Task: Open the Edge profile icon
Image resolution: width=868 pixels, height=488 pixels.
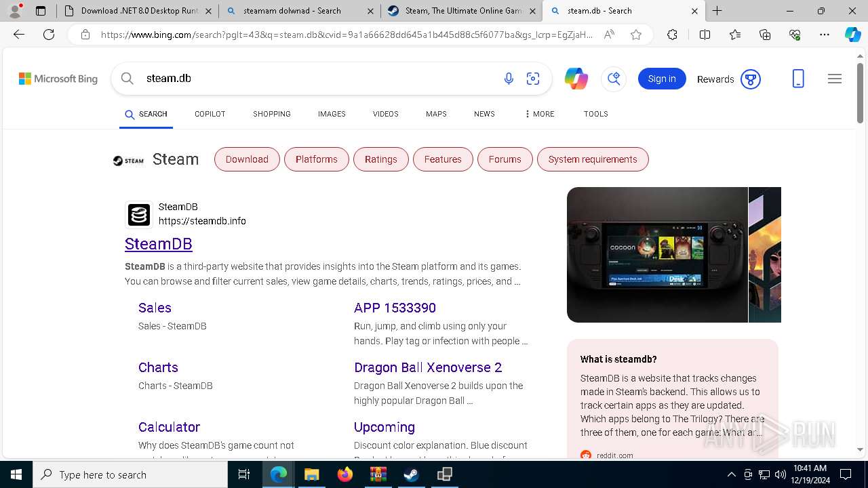Action: click(x=16, y=11)
